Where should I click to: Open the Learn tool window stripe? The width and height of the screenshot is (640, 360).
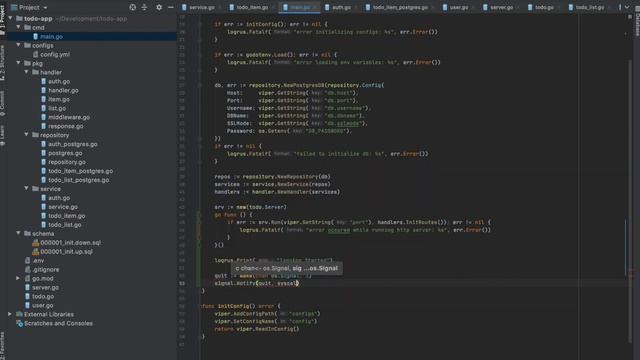(x=3, y=135)
